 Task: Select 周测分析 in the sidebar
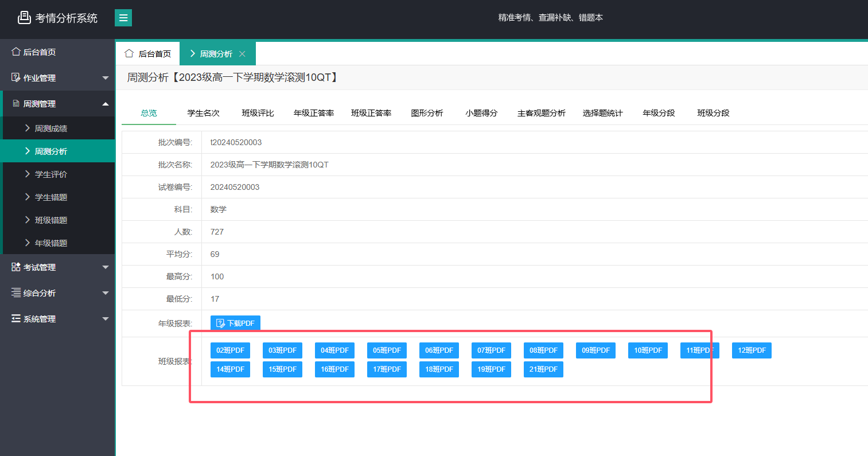pos(59,151)
